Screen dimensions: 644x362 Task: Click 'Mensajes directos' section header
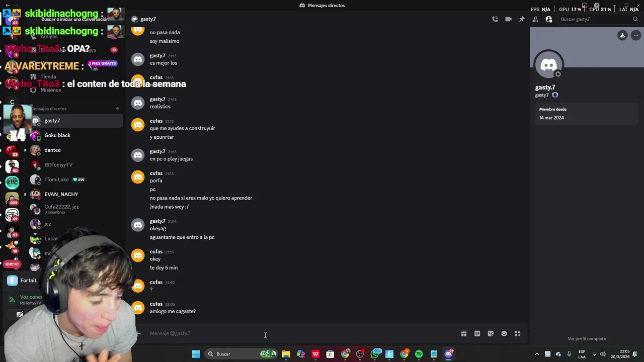pyautogui.click(x=49, y=109)
